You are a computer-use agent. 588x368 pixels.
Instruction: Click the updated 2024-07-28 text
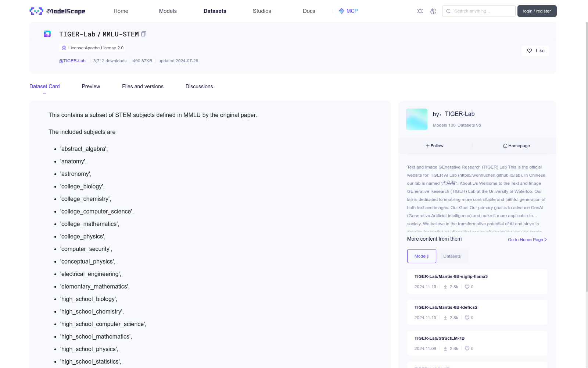[x=178, y=61]
